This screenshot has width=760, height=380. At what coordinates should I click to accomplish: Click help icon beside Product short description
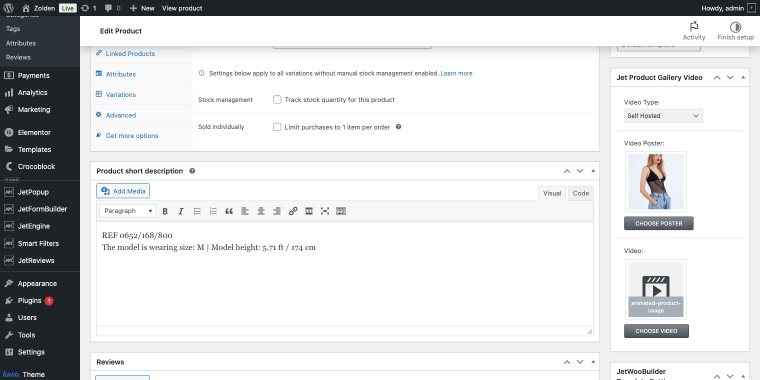[192, 171]
